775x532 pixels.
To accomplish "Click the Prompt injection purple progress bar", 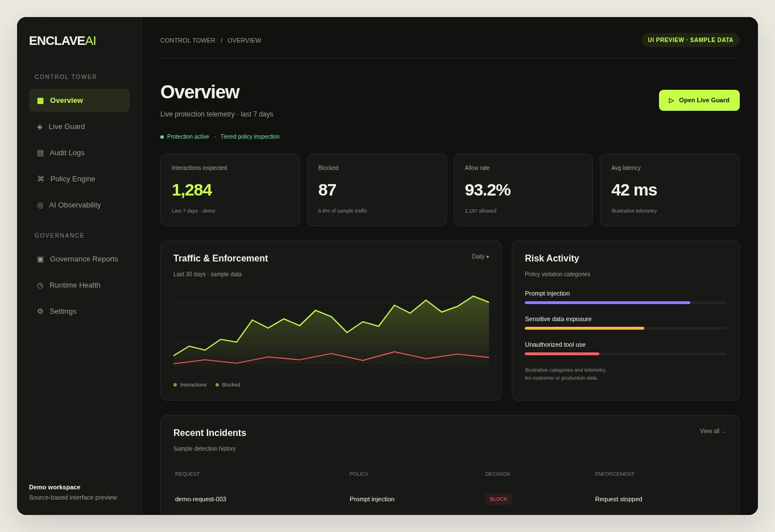I will (x=607, y=303).
